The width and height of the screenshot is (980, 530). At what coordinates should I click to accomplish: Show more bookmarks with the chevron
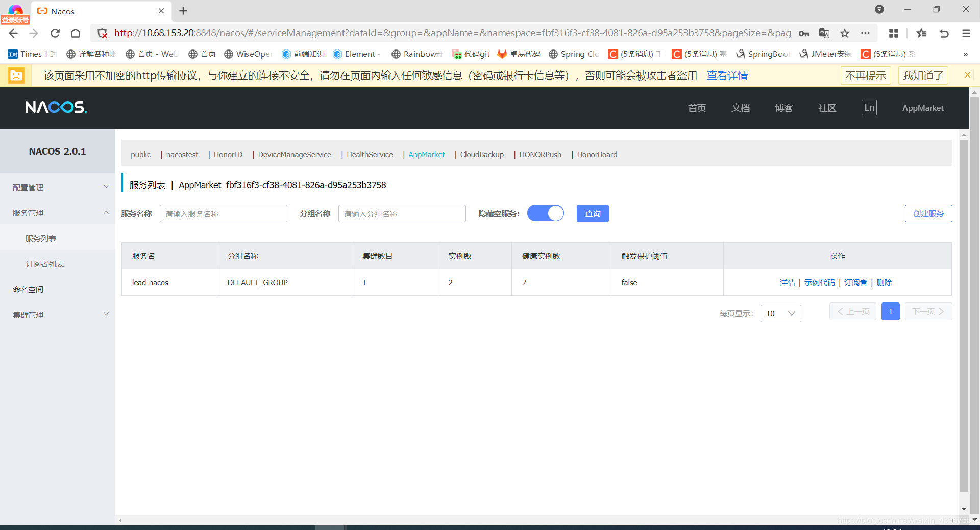click(965, 54)
